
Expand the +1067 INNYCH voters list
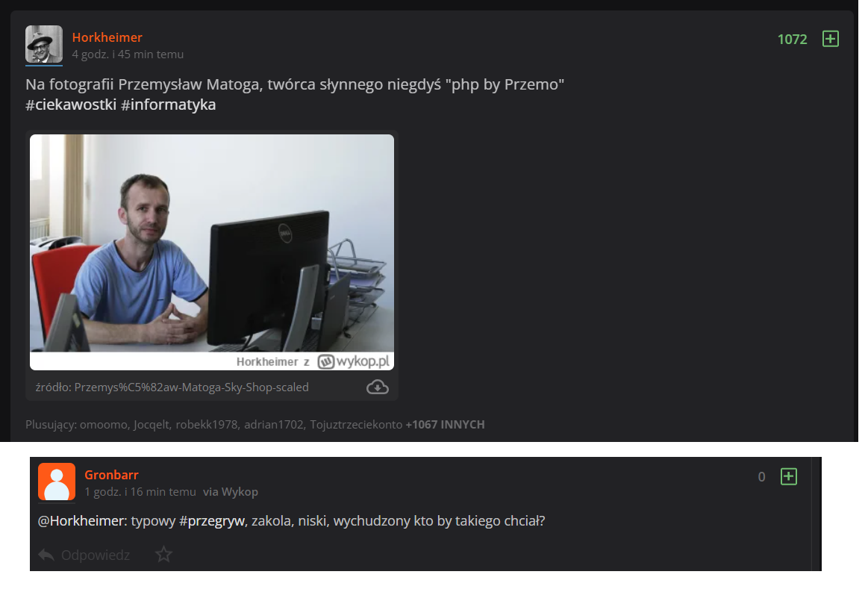coord(445,425)
